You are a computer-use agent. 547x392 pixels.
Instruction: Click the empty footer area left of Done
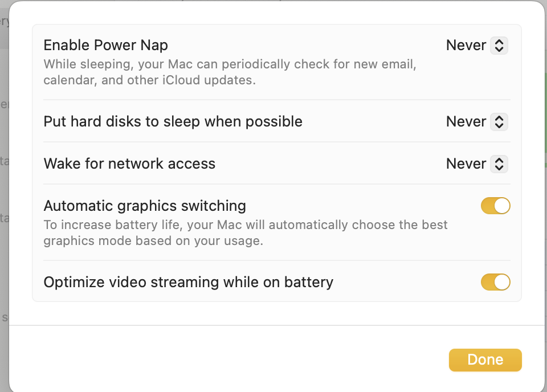228,359
